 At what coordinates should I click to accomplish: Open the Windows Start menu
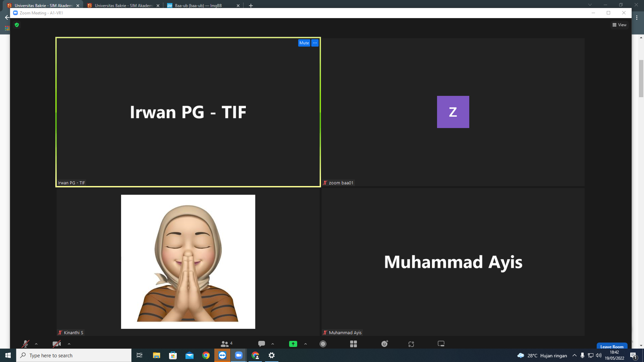point(8,355)
